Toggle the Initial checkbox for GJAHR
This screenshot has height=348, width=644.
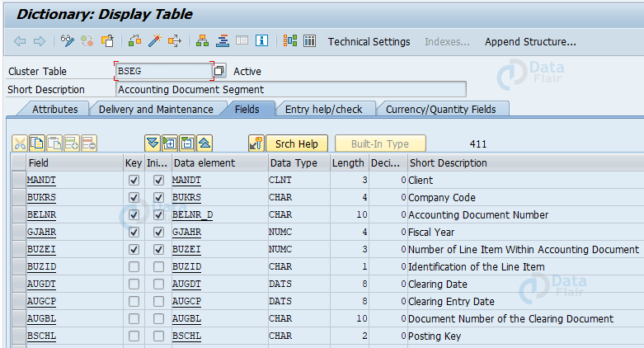click(158, 233)
